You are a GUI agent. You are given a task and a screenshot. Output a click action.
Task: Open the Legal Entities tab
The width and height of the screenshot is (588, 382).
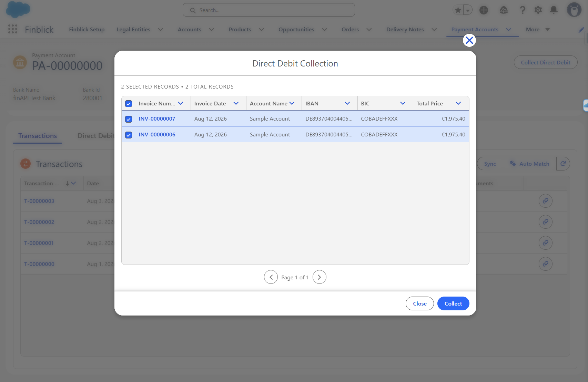(133, 30)
